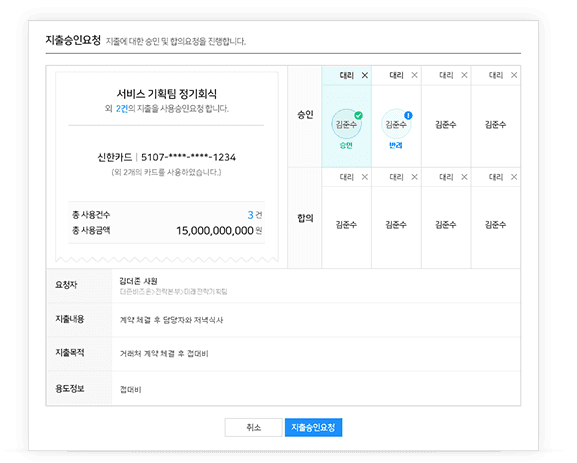Select 김준수 in first 합의 column

346,225
